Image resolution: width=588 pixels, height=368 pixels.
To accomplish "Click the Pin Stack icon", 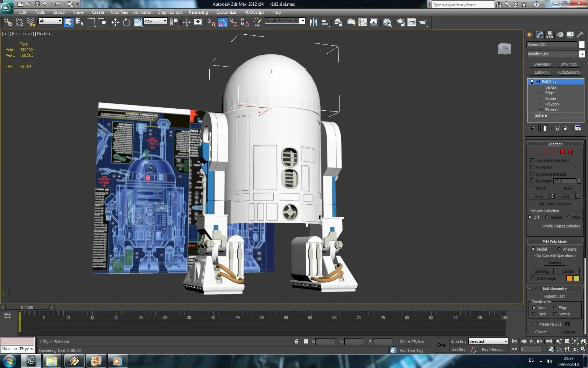I will [x=533, y=128].
